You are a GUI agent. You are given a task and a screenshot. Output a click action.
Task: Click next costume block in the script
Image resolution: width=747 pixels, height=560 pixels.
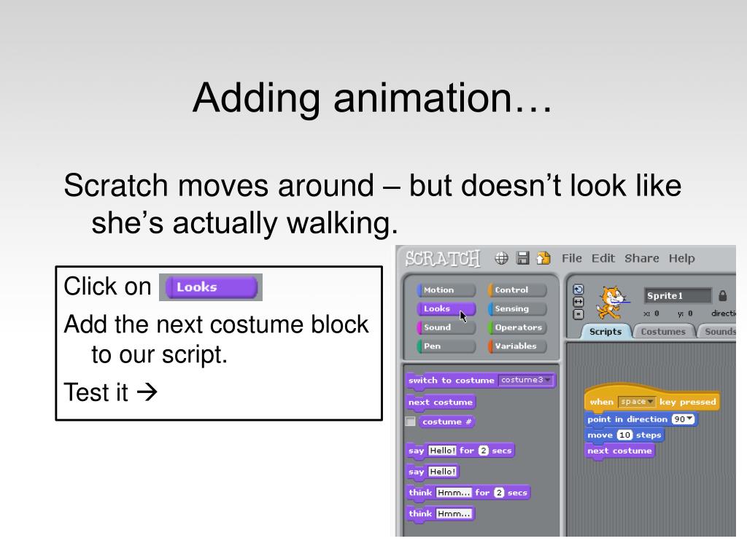click(x=620, y=451)
